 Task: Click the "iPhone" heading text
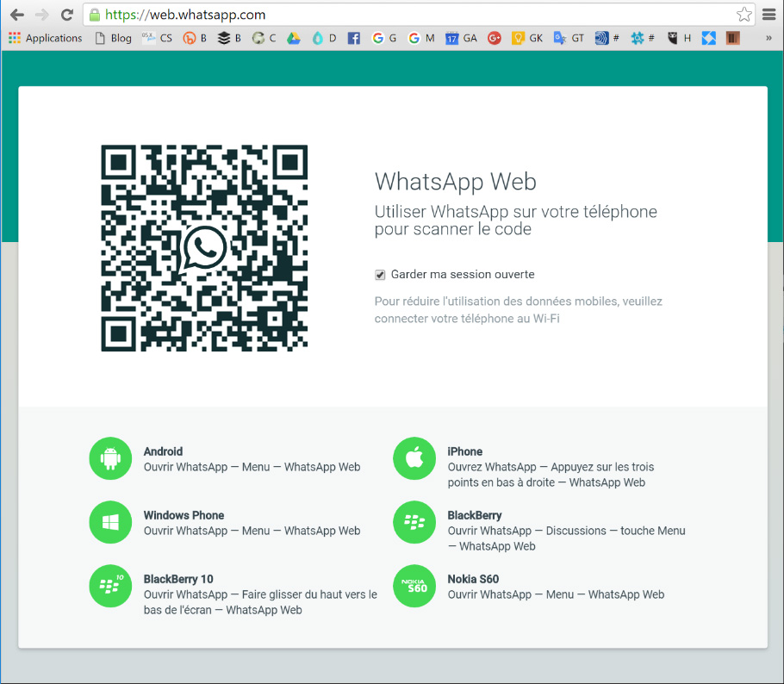[465, 451]
